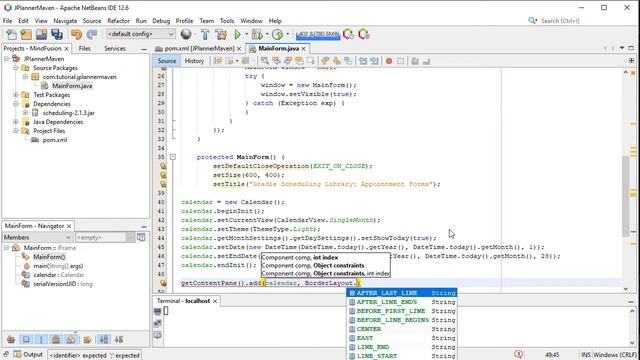
Task: Collapse the MainForm constructor code fold
Action: click(173, 157)
